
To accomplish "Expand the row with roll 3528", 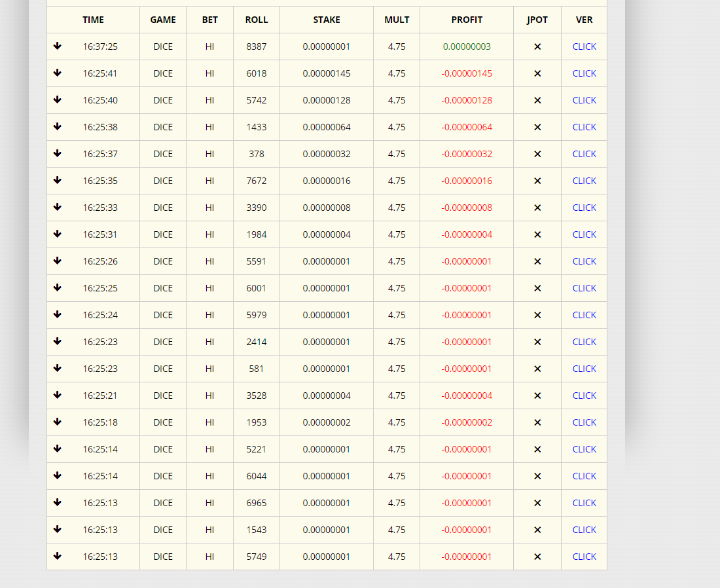I will (58, 395).
